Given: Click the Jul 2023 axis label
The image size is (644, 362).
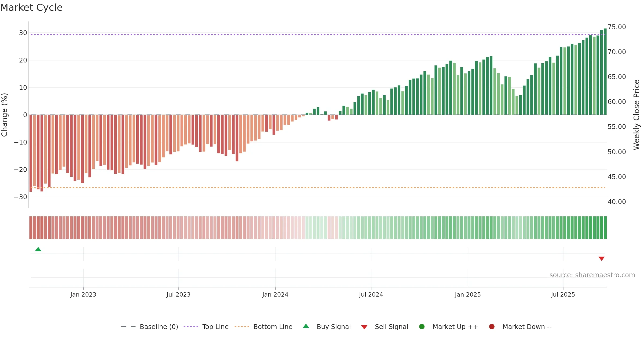Looking at the screenshot, I should [x=178, y=294].
